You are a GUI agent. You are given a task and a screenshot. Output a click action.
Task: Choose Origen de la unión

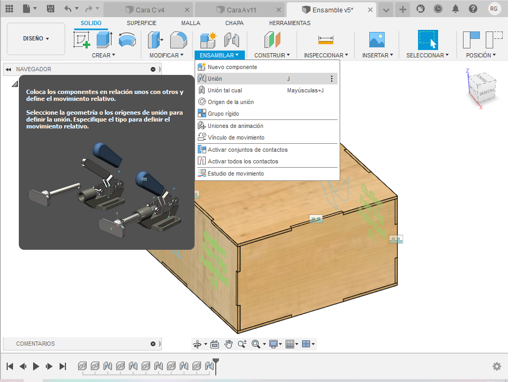(x=267, y=102)
